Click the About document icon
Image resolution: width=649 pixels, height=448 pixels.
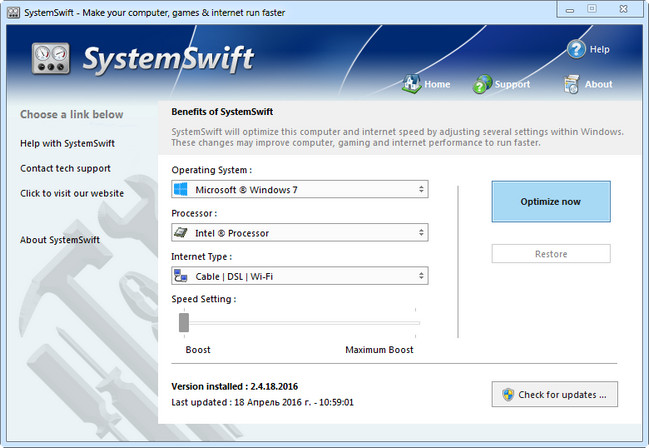tap(571, 84)
